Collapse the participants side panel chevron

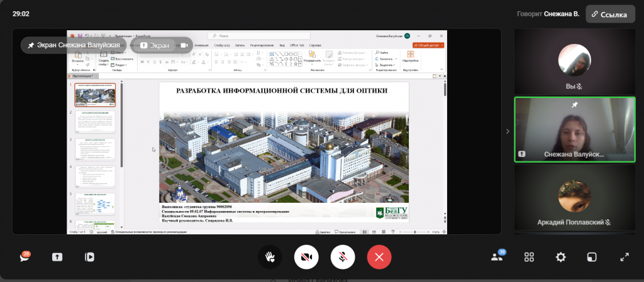click(508, 131)
